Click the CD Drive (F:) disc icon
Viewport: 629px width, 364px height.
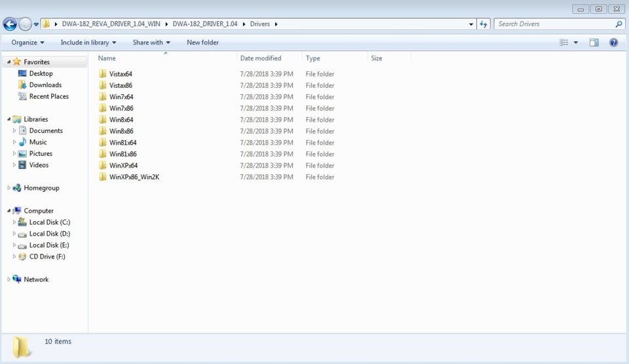click(x=22, y=257)
